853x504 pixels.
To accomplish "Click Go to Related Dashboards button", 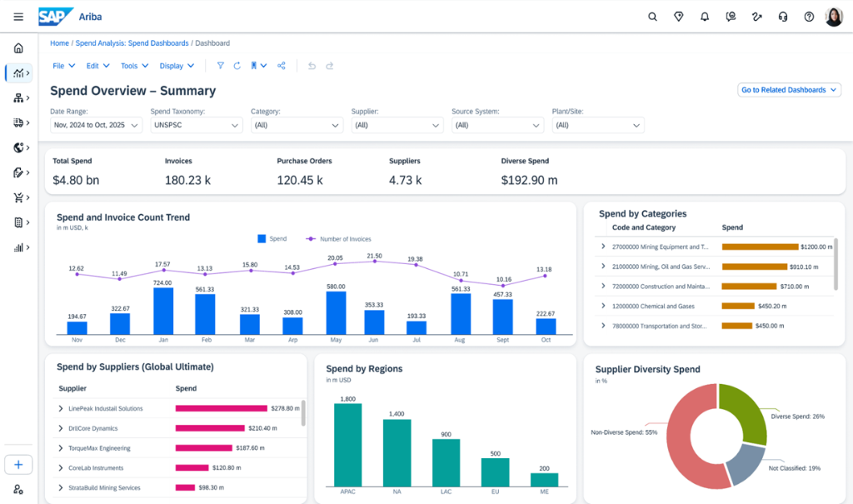I will point(790,90).
